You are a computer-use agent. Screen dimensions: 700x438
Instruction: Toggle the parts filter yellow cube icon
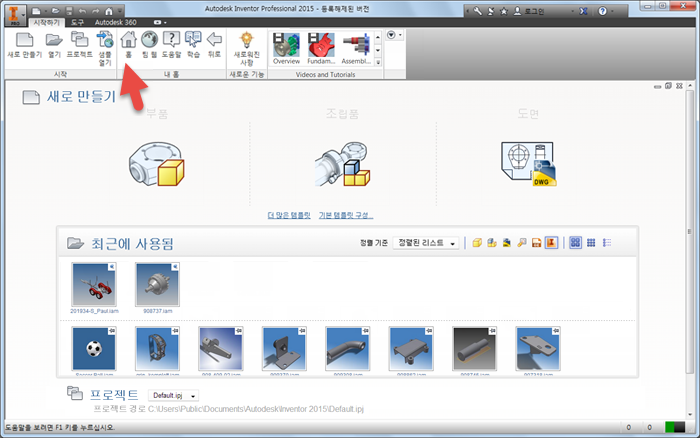[x=477, y=242]
